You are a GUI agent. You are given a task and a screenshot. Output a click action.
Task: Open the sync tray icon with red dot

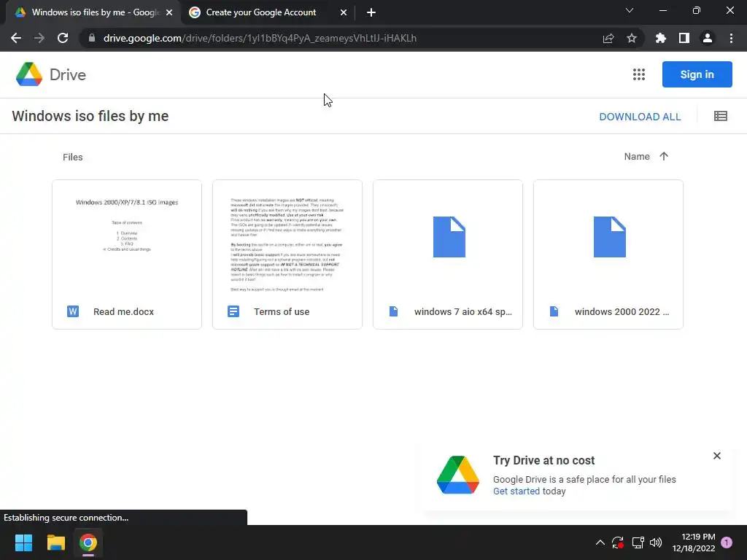pos(618,542)
